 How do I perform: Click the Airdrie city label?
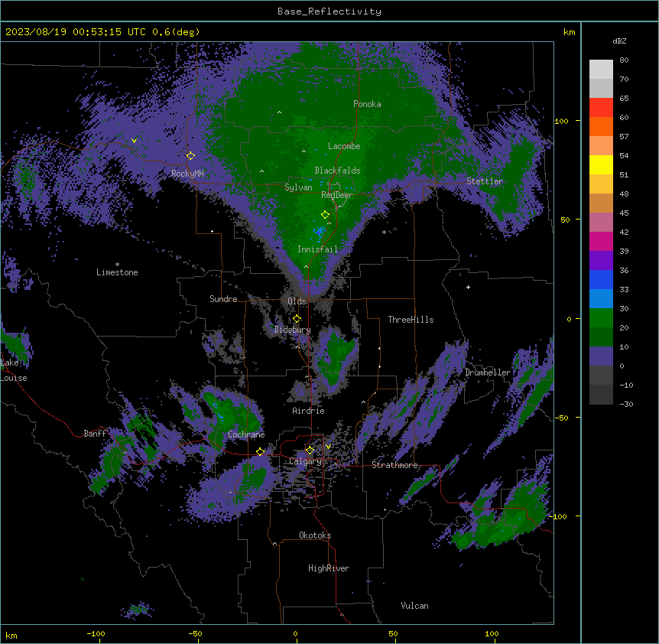tap(308, 411)
